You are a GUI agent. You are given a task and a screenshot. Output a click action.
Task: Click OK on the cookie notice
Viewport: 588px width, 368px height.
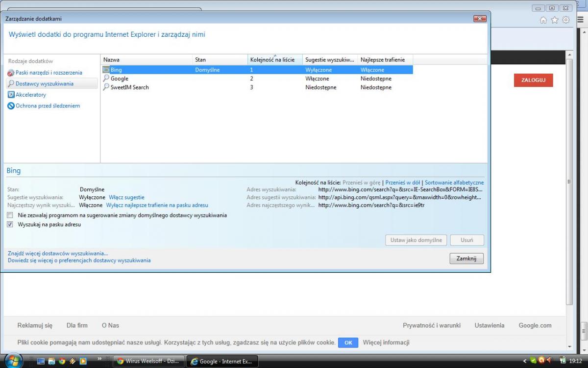(348, 343)
